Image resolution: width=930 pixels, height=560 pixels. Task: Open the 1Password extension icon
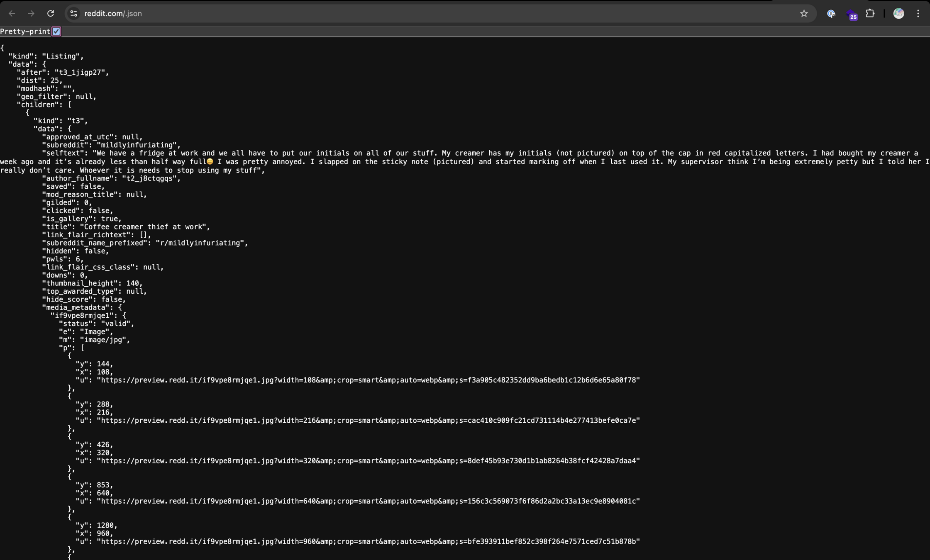pyautogui.click(x=831, y=14)
